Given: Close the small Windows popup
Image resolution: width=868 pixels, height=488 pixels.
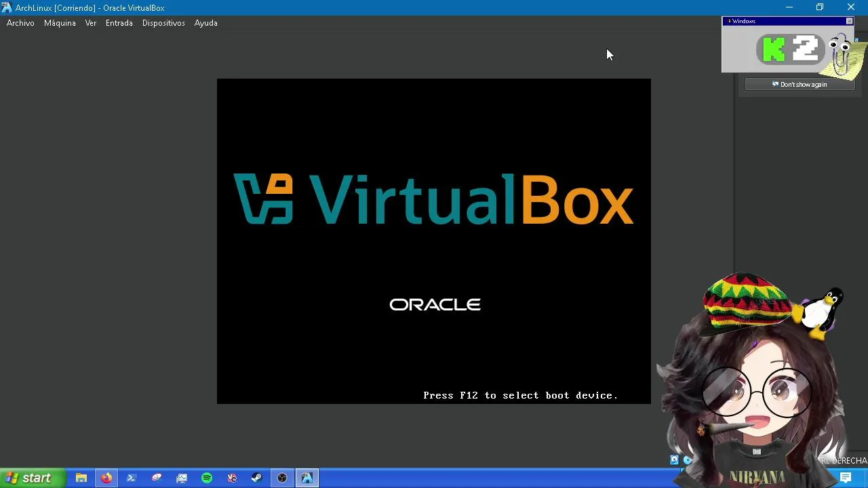Looking at the screenshot, I should point(849,21).
